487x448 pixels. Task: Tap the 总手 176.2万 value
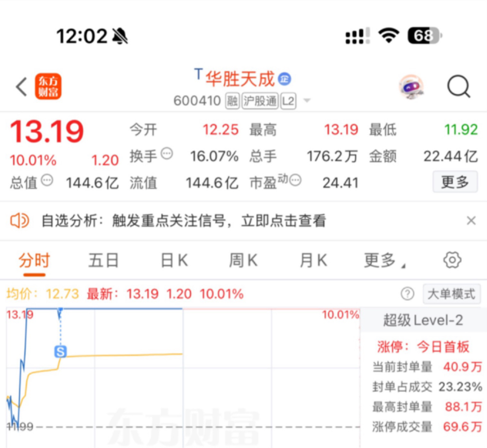tap(332, 156)
